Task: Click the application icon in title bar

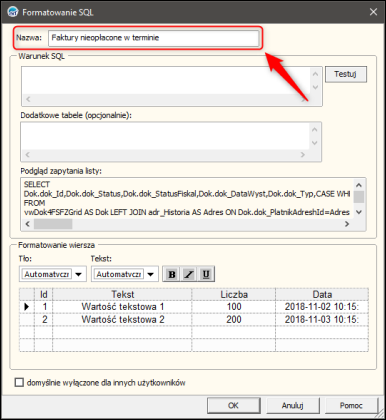Action: (x=13, y=12)
